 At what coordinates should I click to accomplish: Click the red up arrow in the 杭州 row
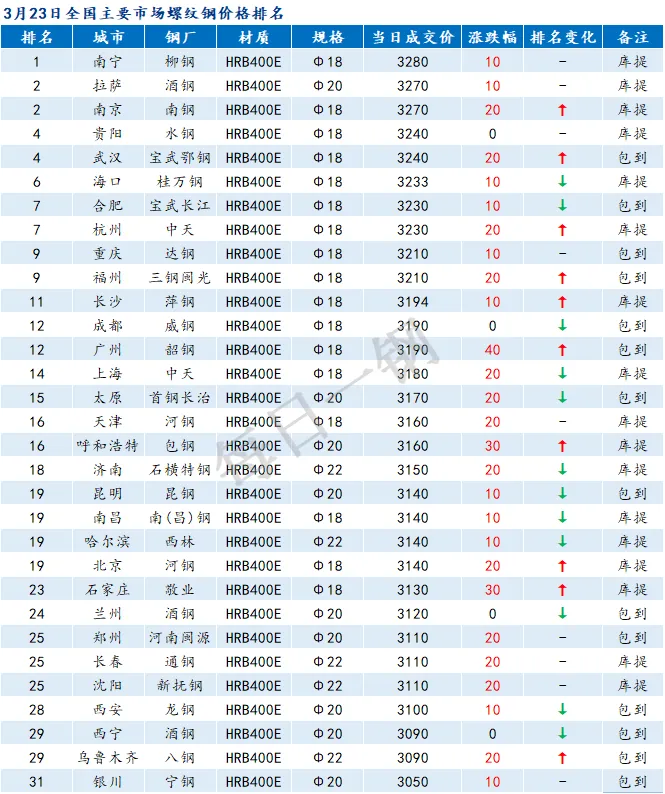[x=562, y=230]
